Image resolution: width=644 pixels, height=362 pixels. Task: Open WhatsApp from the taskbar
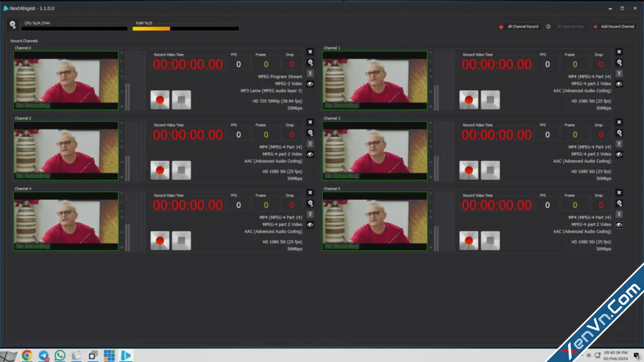pos(60,356)
